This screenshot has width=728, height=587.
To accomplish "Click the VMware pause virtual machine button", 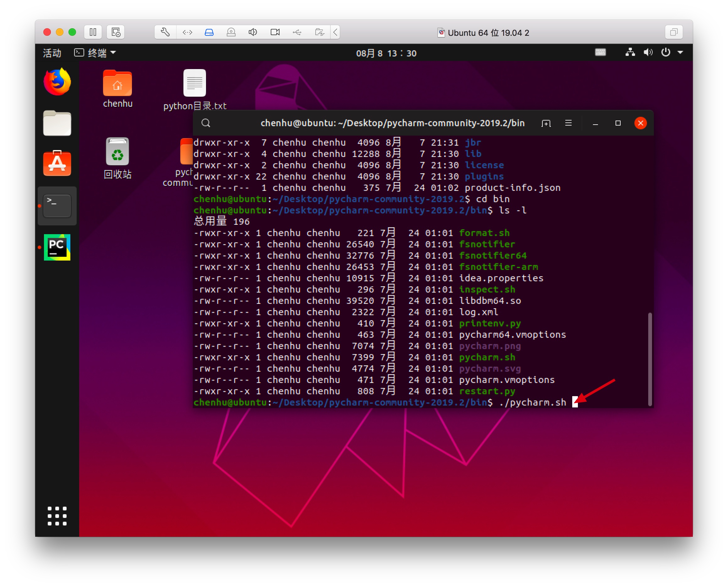I will [93, 32].
